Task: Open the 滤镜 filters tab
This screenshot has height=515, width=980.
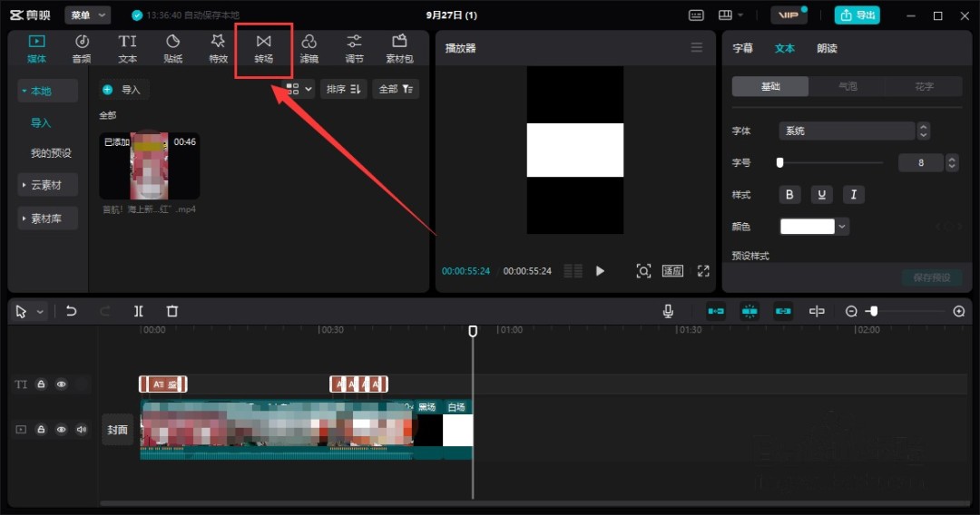Action: pos(309,49)
